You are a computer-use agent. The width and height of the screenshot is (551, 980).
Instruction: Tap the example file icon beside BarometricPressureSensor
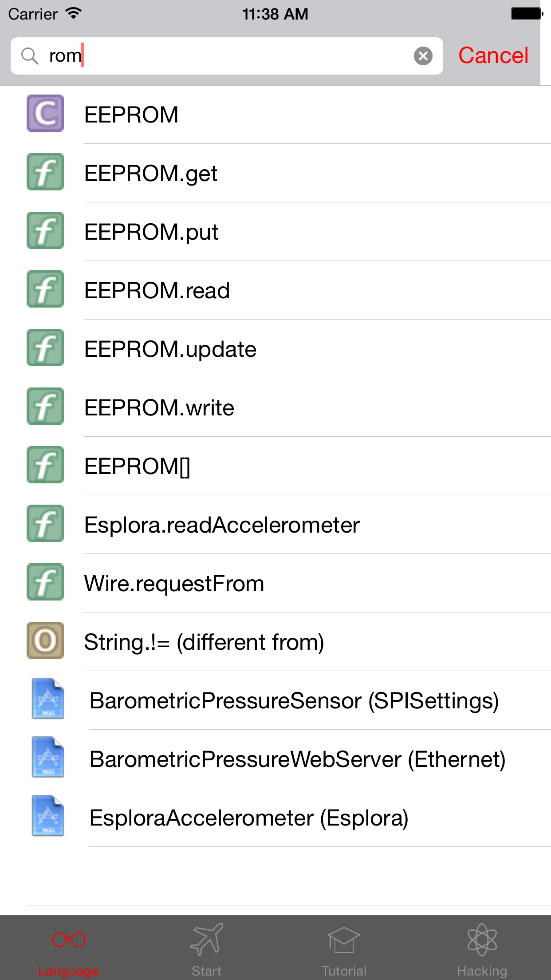tap(48, 699)
